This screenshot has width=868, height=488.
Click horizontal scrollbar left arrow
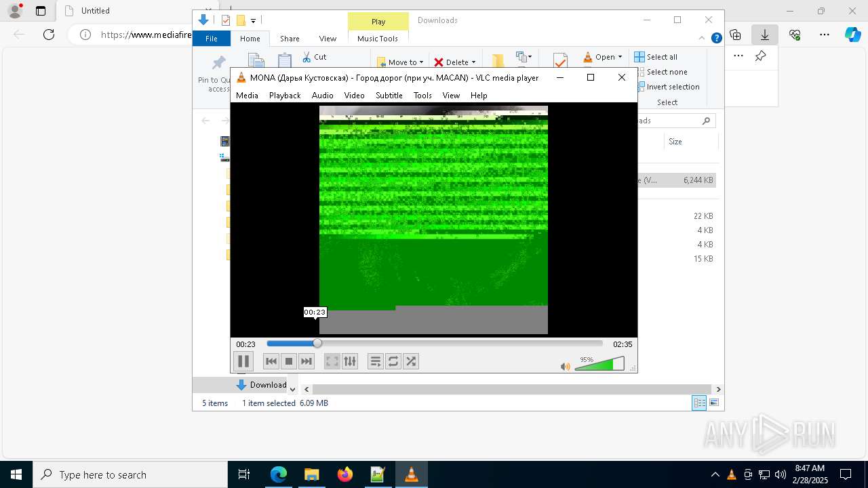[307, 389]
